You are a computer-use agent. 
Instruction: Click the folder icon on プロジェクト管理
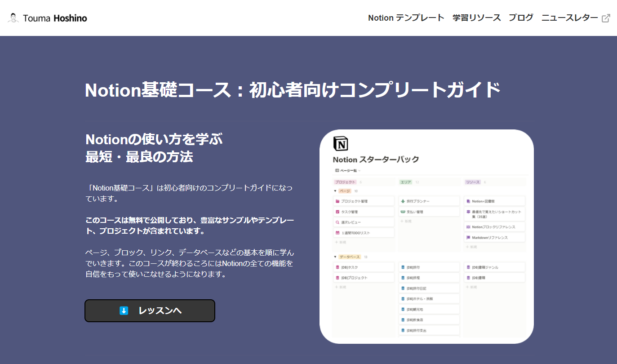(337, 201)
